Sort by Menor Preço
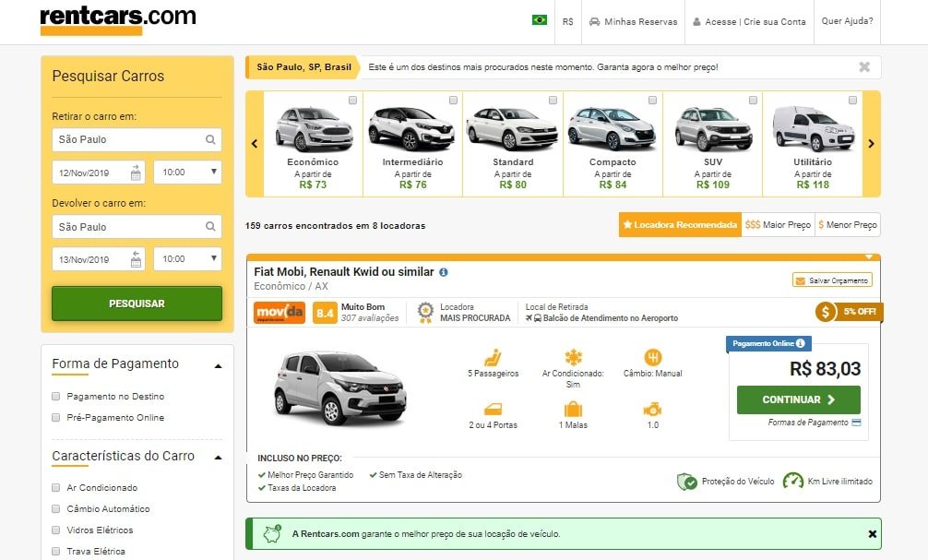 click(x=848, y=225)
